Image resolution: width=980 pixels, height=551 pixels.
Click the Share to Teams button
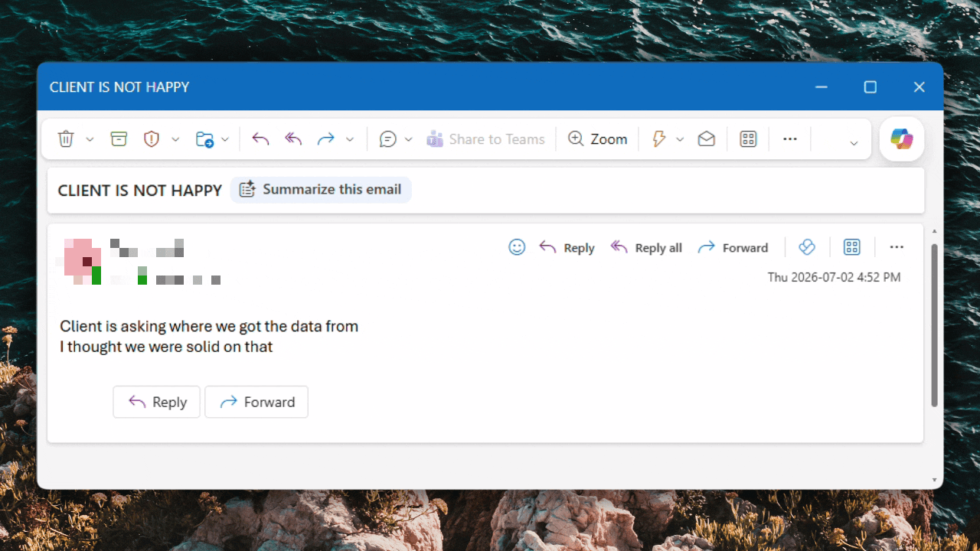485,139
